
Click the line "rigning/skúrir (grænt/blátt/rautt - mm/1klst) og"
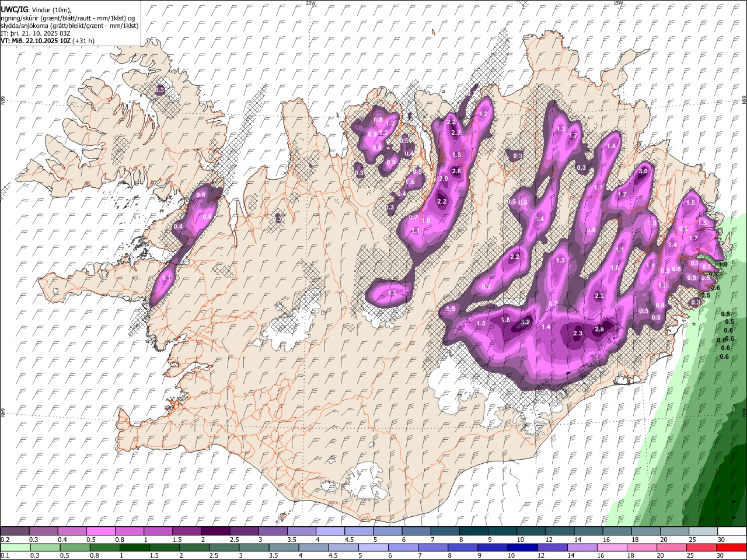pos(68,18)
